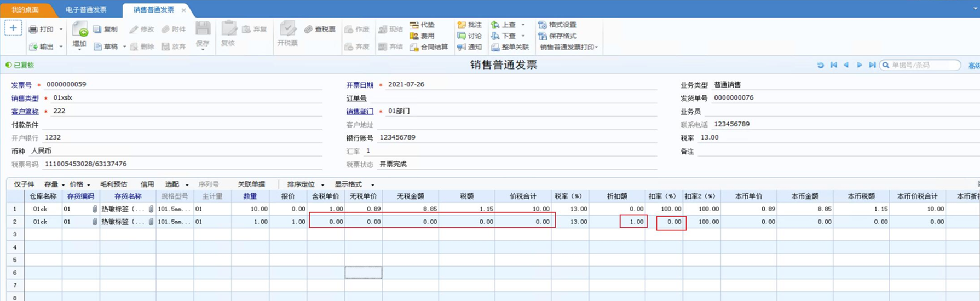Open the 价格 dropdown in grid toolbar
The width and height of the screenshot is (980, 301).
[88, 185]
